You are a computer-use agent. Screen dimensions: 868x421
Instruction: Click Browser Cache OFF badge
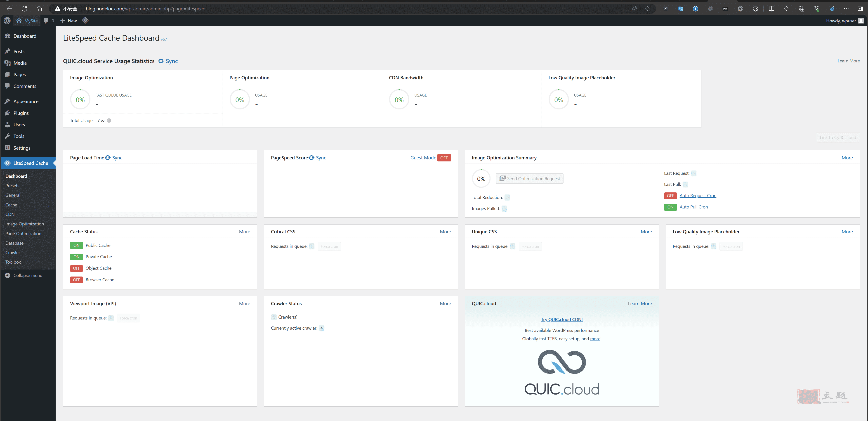pyautogui.click(x=76, y=280)
